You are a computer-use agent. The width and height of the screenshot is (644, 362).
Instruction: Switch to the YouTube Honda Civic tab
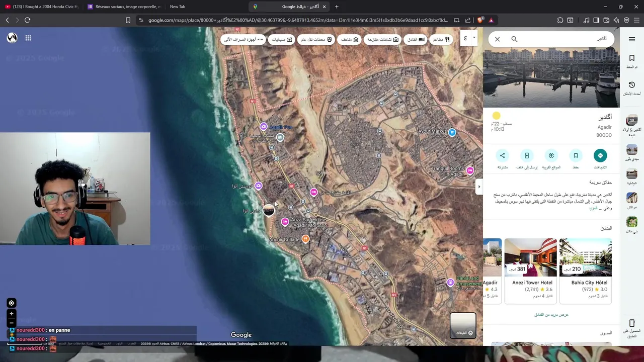coord(41,7)
